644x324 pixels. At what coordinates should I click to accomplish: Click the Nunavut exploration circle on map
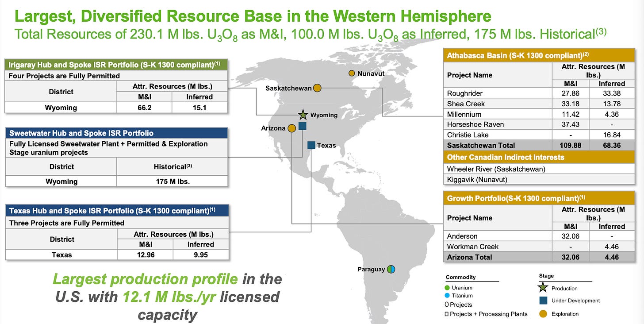click(352, 73)
